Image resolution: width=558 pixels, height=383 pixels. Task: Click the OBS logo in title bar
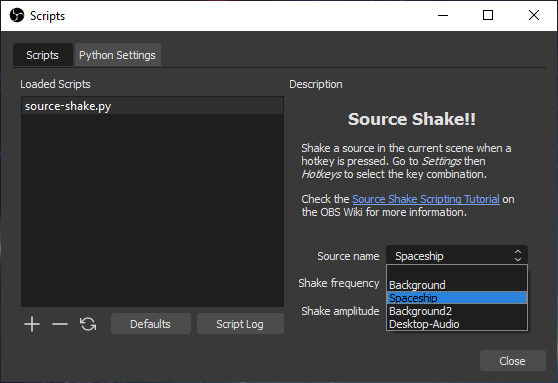click(17, 16)
